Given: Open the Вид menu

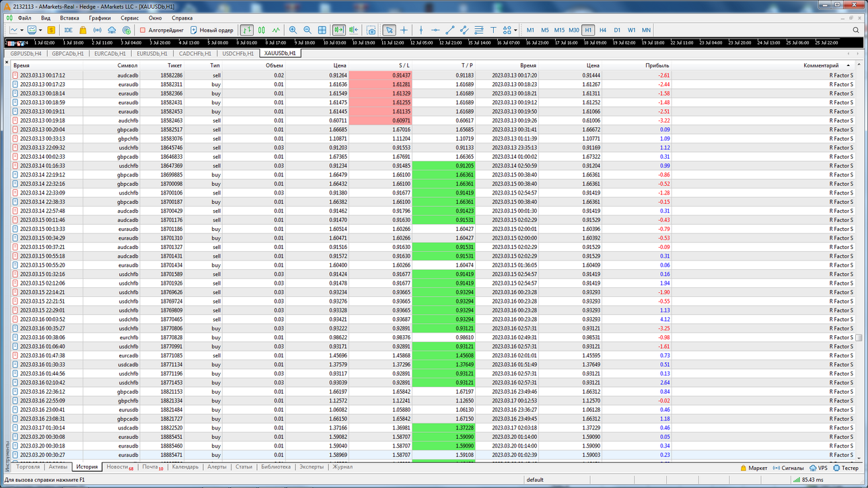Looking at the screenshot, I should click(x=46, y=18).
